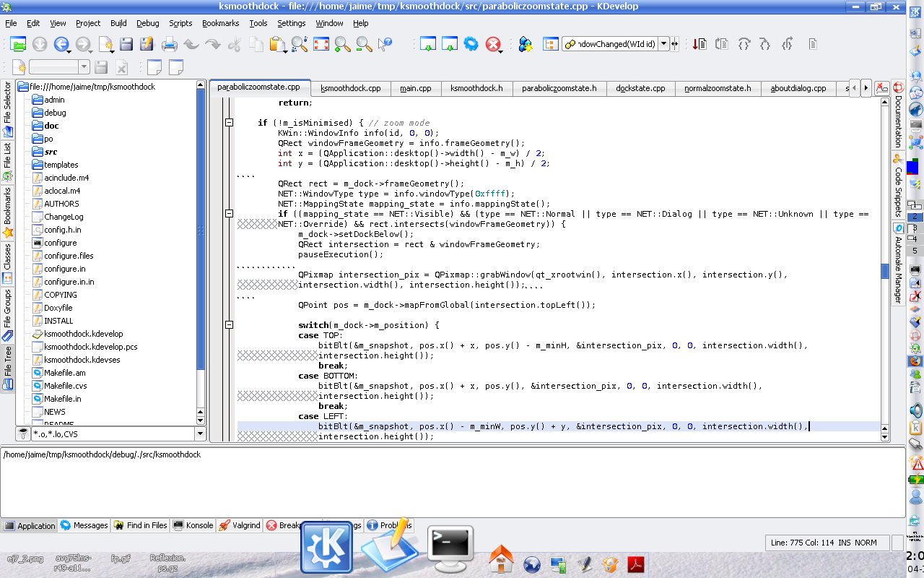Toggle the Bookmarks side panel
924x578 pixels.
(7, 212)
